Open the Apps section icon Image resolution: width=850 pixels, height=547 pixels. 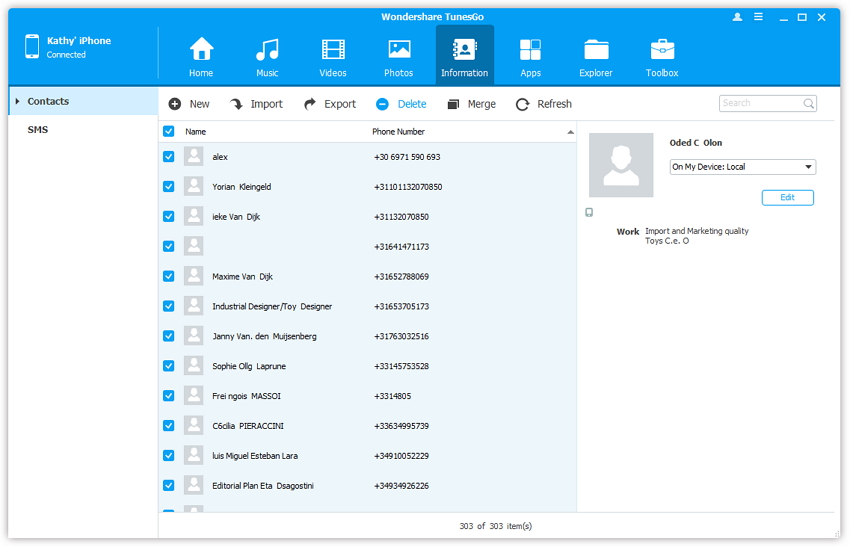530,56
